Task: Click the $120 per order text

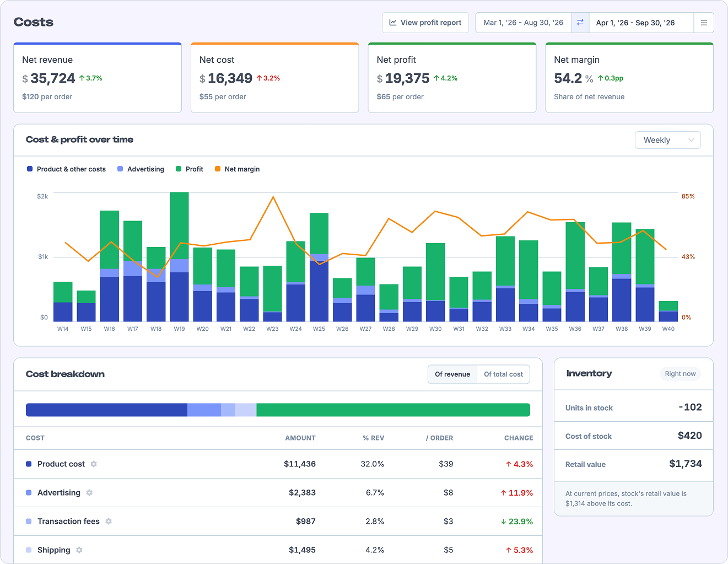Action: point(47,97)
